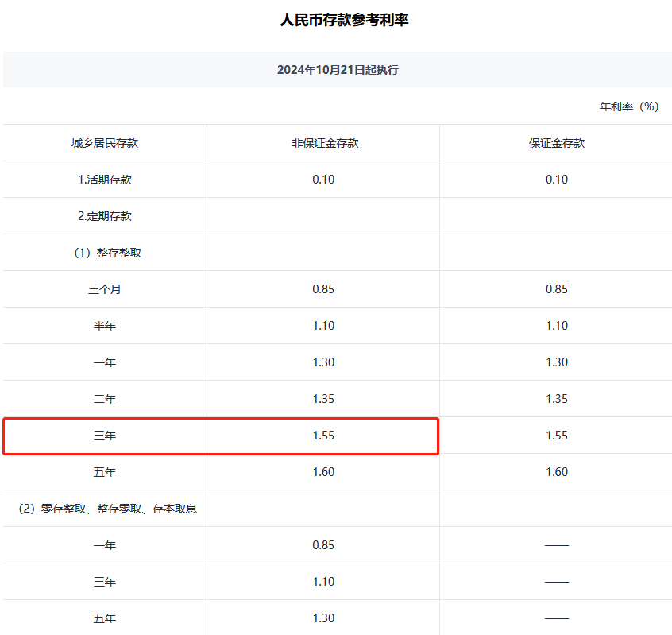Click the 年利率（%） unit label

tap(629, 106)
